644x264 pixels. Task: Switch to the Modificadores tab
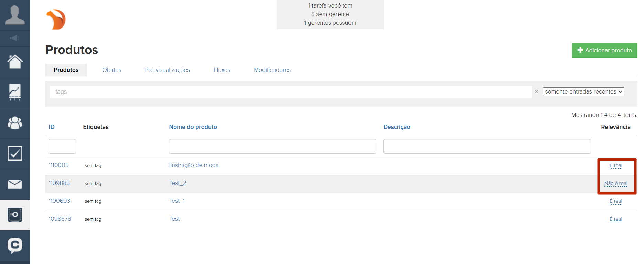click(x=272, y=70)
